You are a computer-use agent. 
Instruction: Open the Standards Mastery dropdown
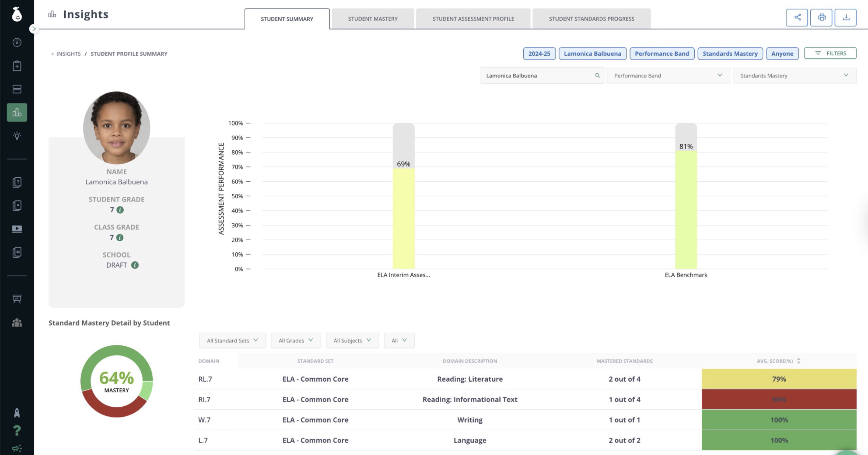[x=794, y=76]
